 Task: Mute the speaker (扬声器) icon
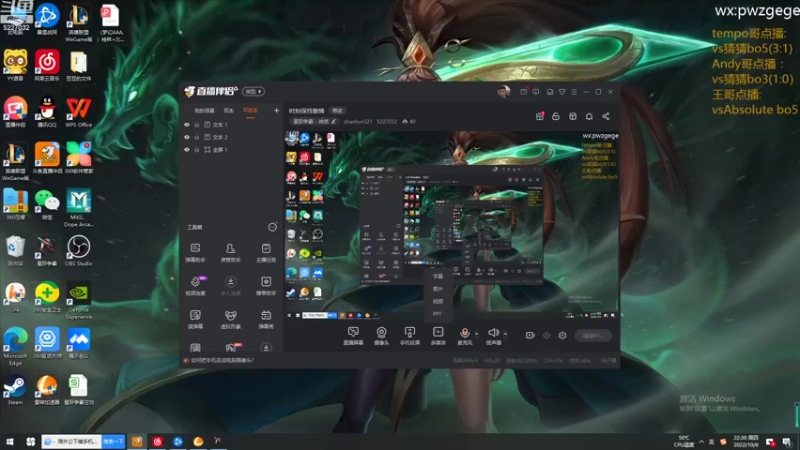click(493, 333)
